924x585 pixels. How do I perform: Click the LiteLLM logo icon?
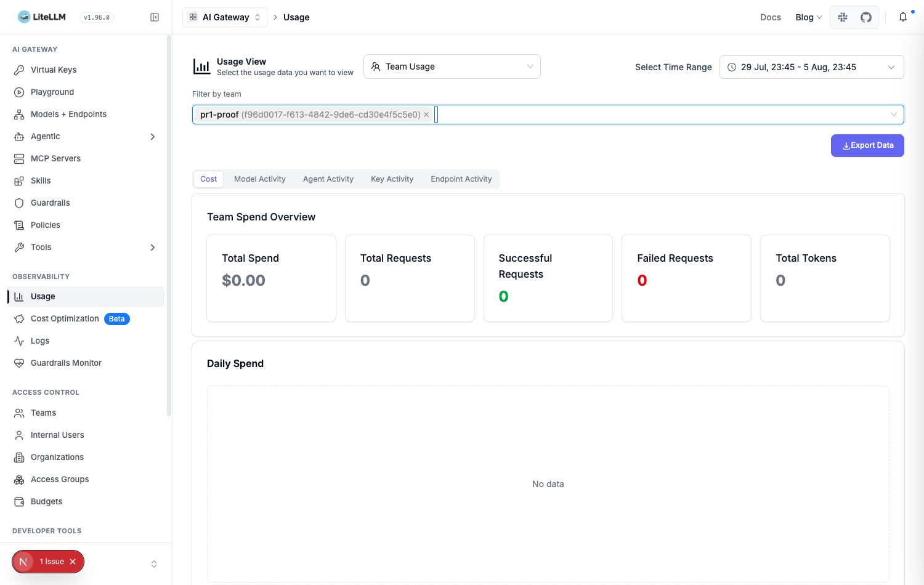[x=24, y=17]
